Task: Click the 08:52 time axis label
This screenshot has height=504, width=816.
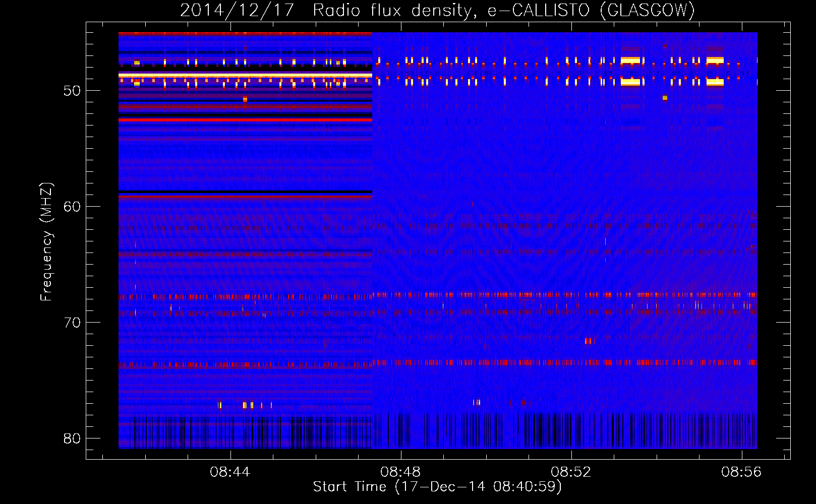Action: tap(571, 472)
